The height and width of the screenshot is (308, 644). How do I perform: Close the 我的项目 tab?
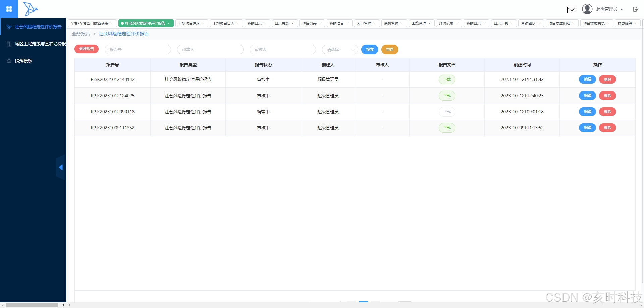[347, 24]
